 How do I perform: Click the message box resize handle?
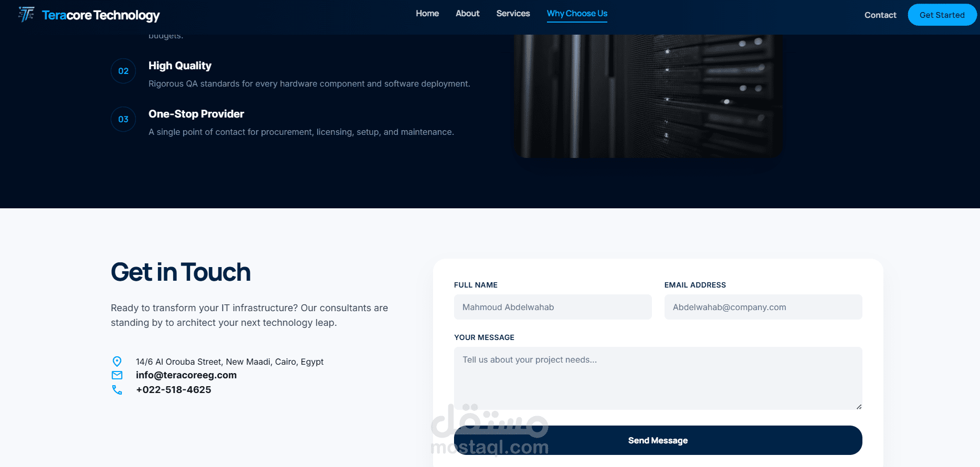[859, 407]
